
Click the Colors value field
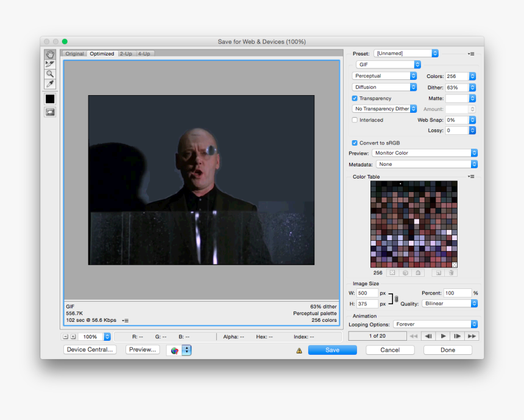tap(457, 76)
